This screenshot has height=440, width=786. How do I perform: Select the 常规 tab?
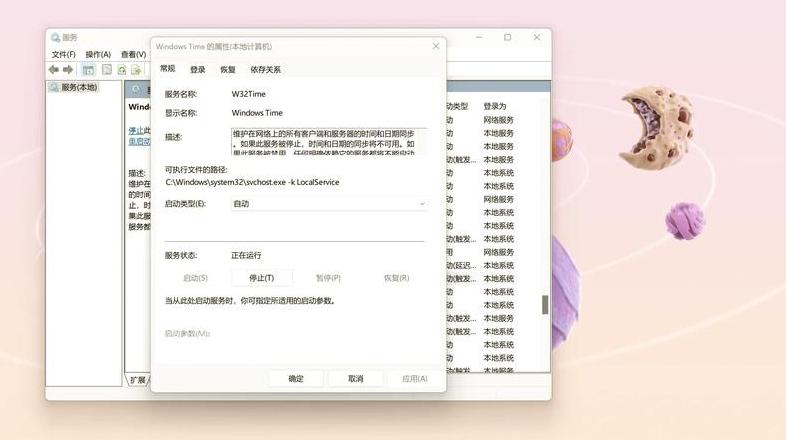pos(167,69)
